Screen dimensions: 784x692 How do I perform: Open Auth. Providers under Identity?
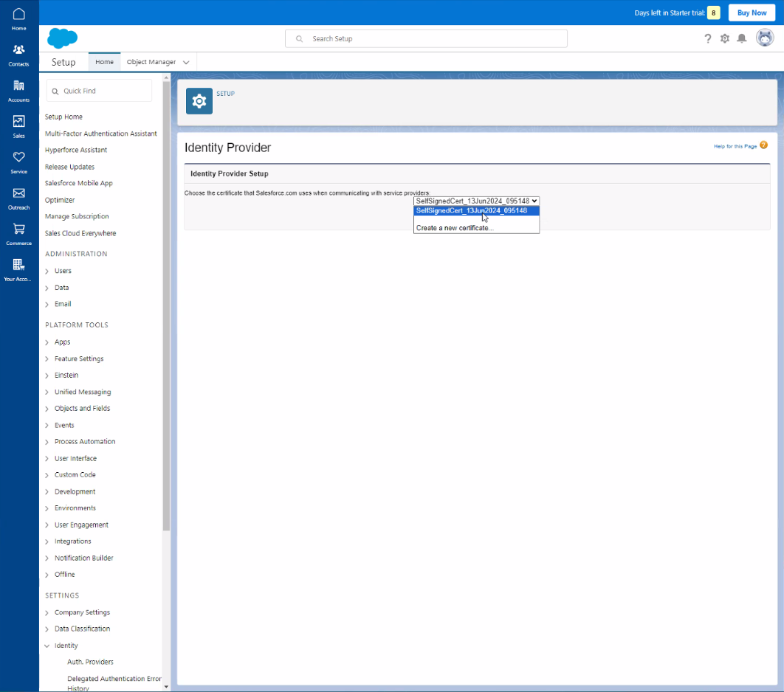[x=90, y=662]
